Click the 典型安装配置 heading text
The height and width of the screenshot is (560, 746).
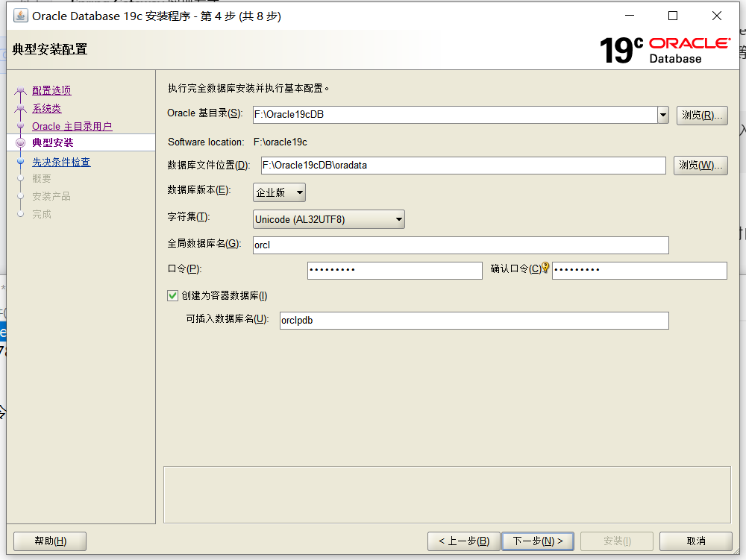50,49
